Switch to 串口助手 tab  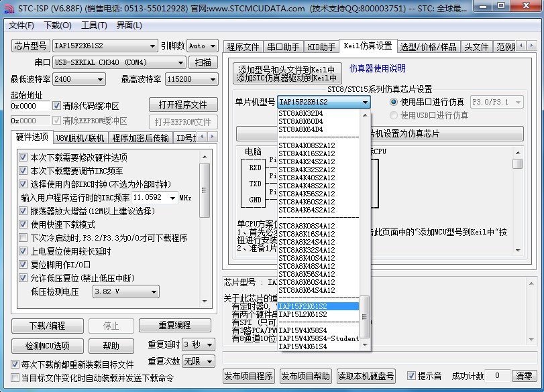coord(283,47)
